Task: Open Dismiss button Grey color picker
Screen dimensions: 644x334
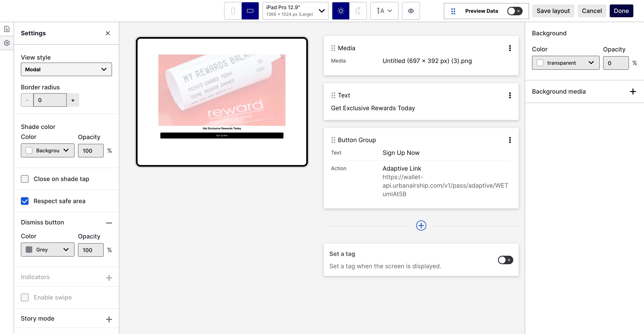Action: click(47, 250)
